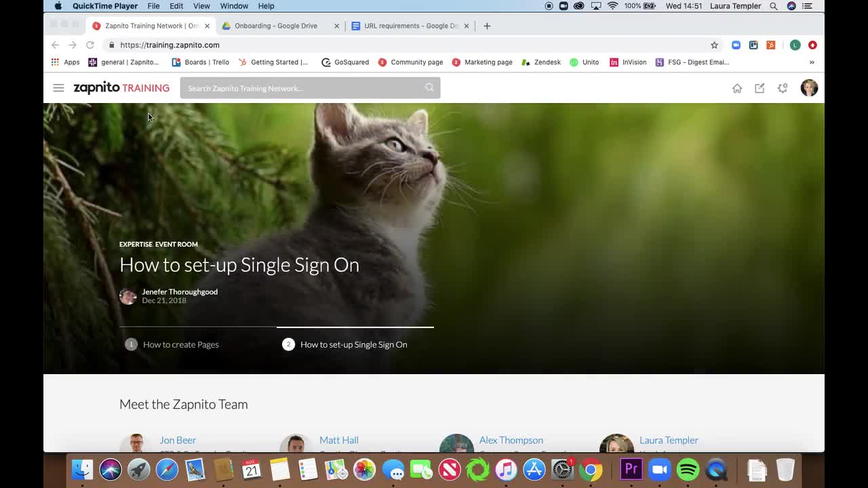Open the Zapnito home icon
This screenshot has width=868, height=488.
pos(737,87)
